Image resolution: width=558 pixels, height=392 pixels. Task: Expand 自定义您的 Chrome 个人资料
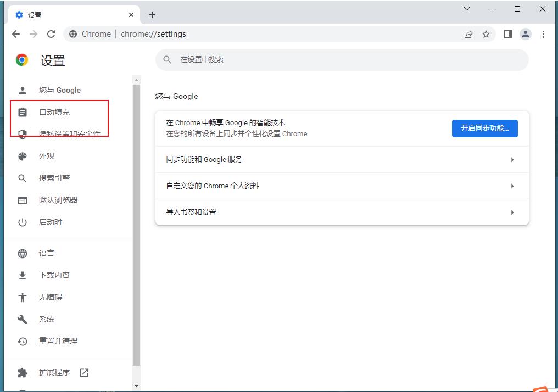[342, 186]
